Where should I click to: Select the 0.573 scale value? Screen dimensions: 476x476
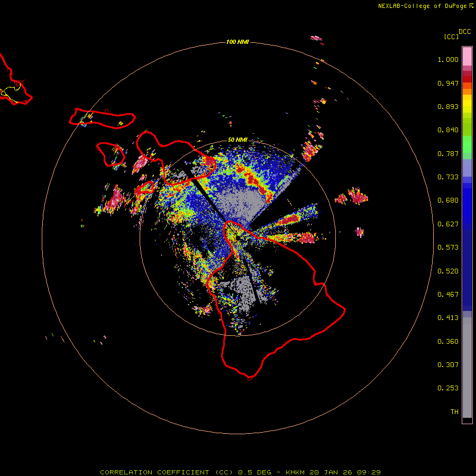tap(448, 248)
